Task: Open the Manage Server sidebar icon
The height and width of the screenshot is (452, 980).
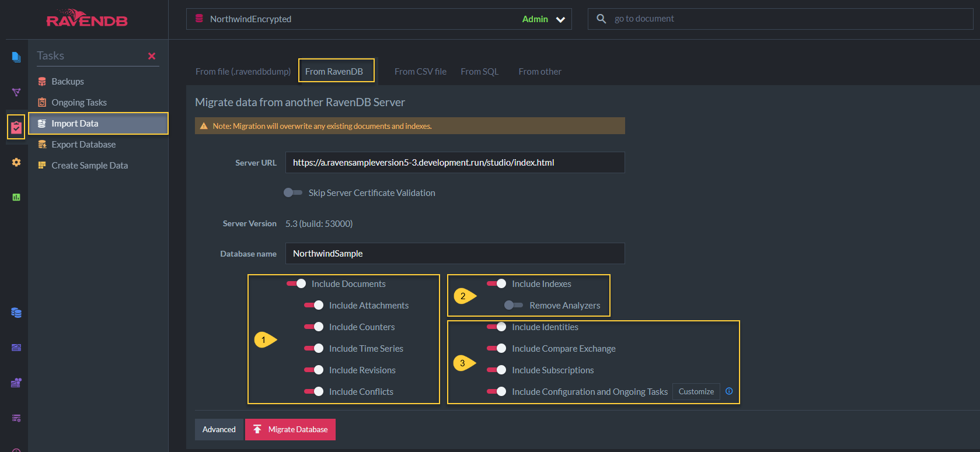Action: pos(16,383)
